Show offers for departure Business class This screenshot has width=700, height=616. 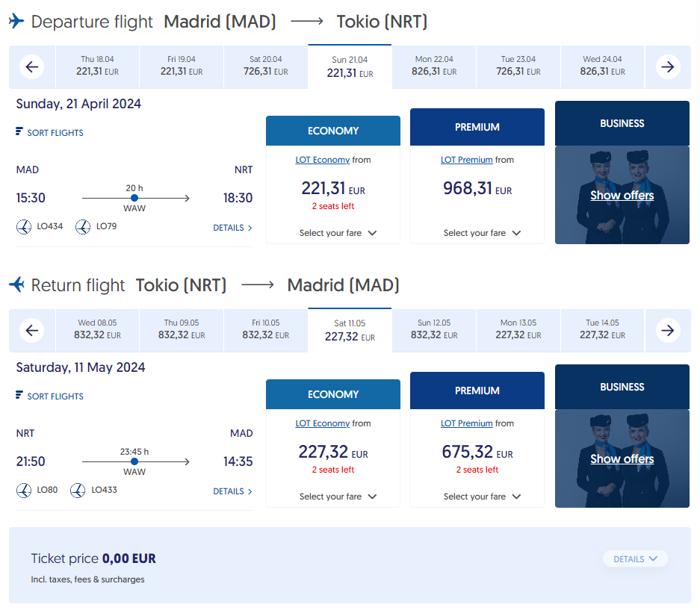[x=622, y=196]
